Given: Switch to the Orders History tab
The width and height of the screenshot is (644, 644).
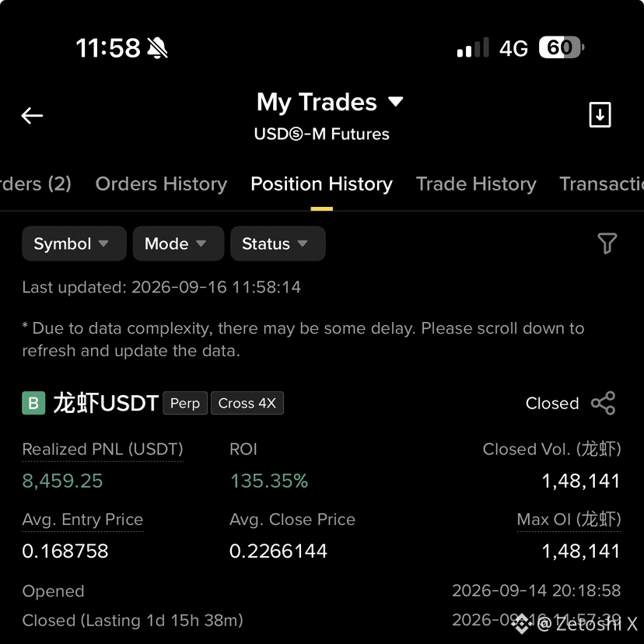Looking at the screenshot, I should point(161,184).
